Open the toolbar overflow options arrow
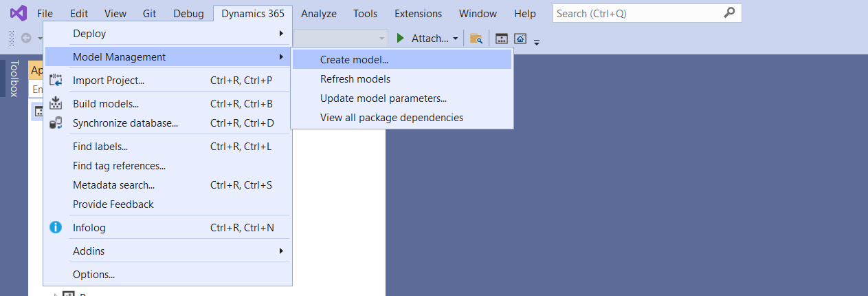Image resolution: width=868 pixels, height=296 pixels. point(537,41)
